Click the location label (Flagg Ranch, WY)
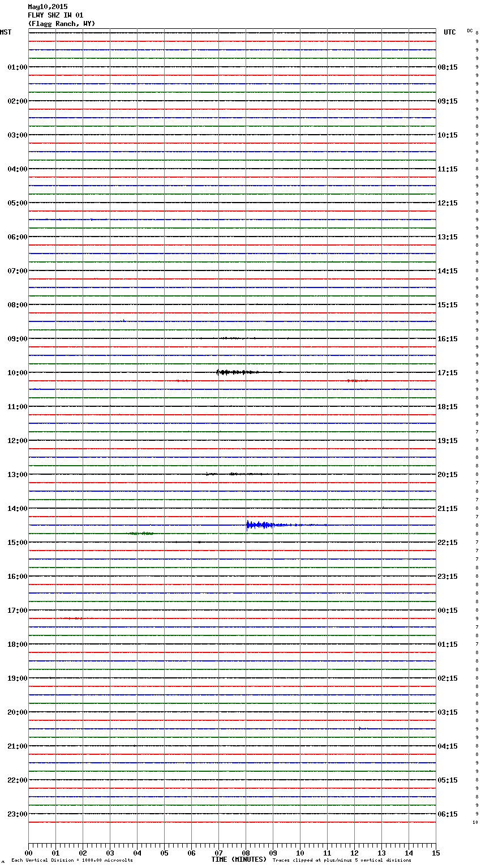 point(62,24)
